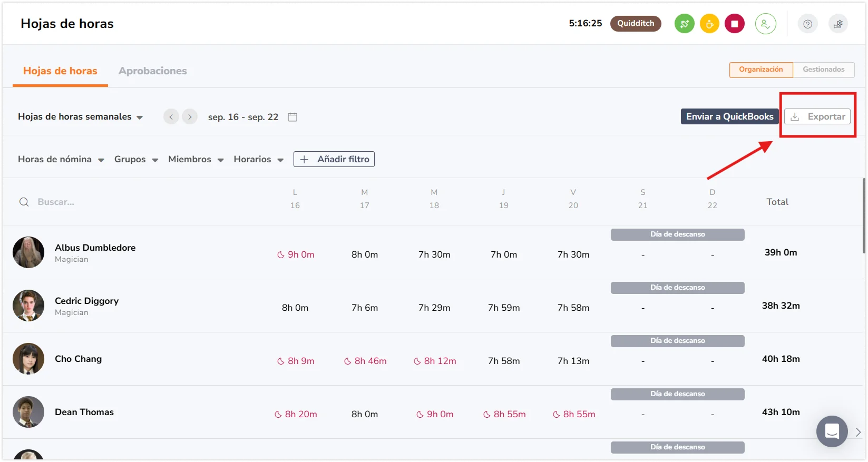Click the Quidditch project tag
868x462 pixels.
(x=636, y=24)
